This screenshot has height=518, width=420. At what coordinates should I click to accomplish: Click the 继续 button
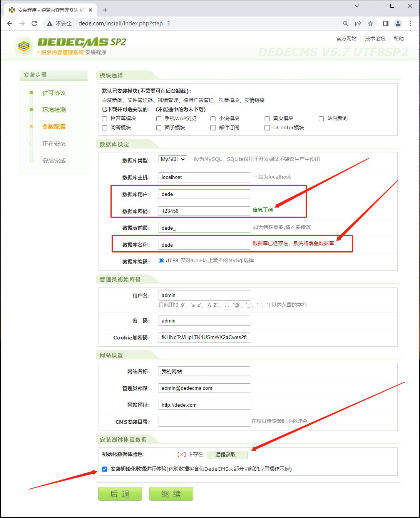pos(171,494)
